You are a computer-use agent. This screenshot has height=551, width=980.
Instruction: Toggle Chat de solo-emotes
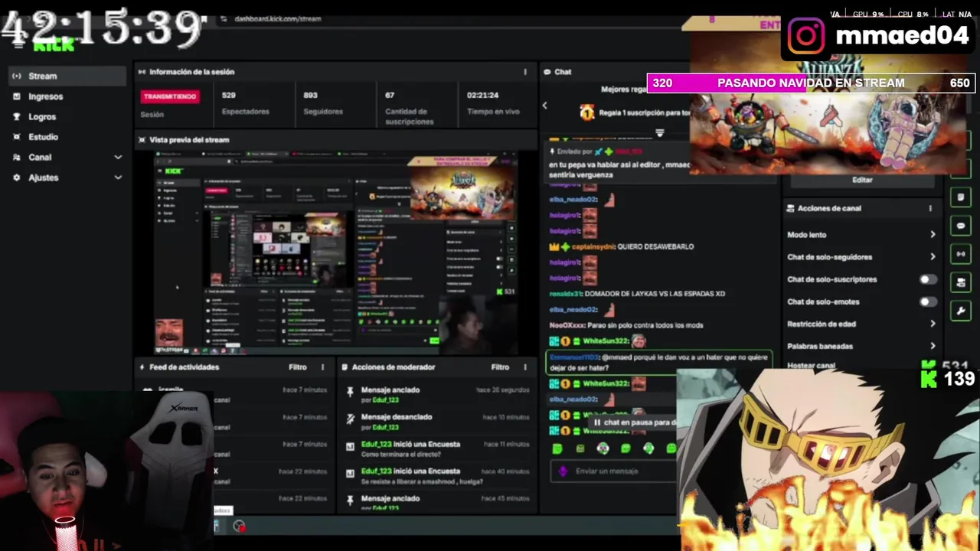click(x=927, y=302)
